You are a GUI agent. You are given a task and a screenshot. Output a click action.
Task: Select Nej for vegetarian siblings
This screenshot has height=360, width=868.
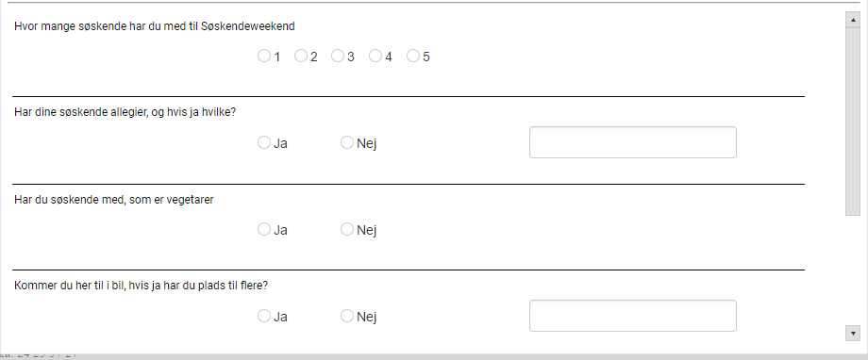pyautogui.click(x=347, y=229)
